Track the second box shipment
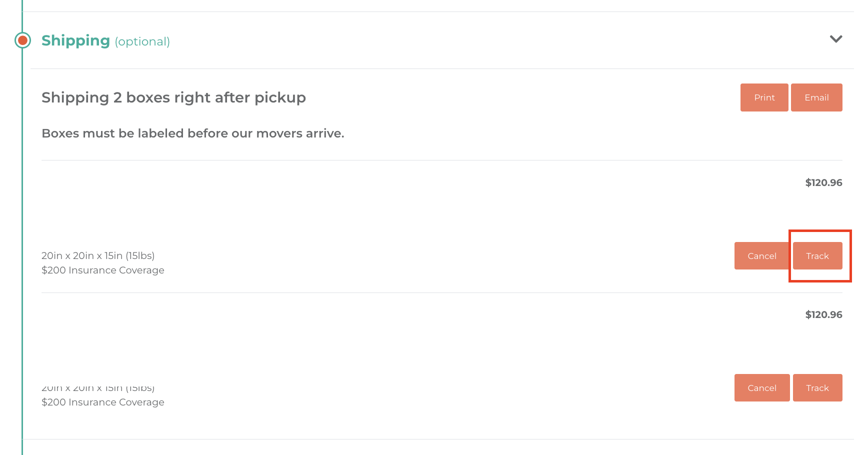Screen dimensions: 868x455 pos(817,388)
